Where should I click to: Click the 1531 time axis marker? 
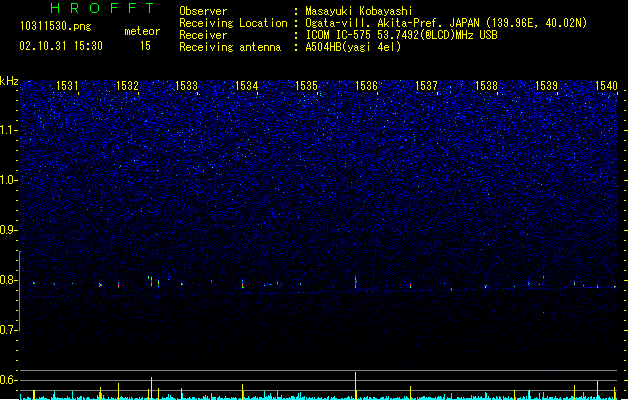tap(67, 86)
